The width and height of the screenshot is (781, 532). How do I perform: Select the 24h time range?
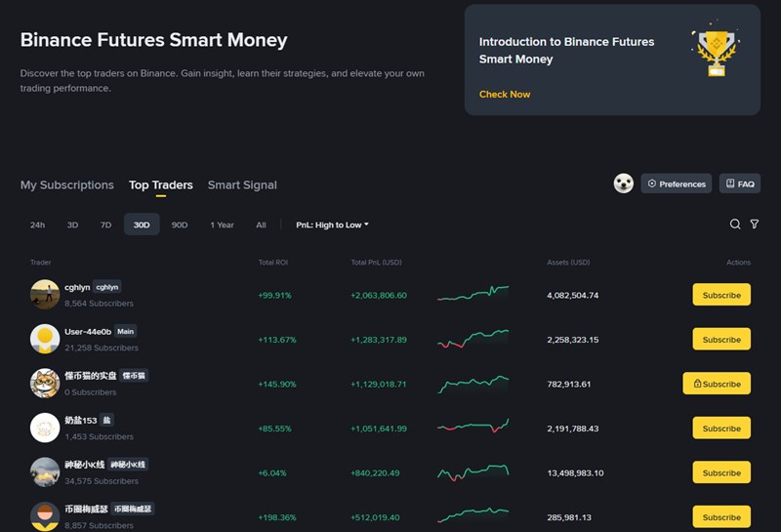point(37,225)
